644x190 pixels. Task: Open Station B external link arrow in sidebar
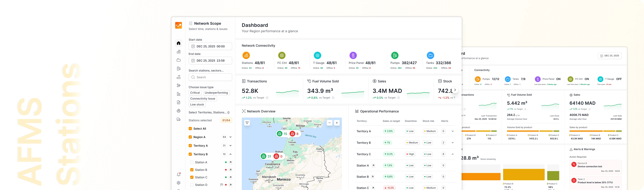tap(230, 170)
